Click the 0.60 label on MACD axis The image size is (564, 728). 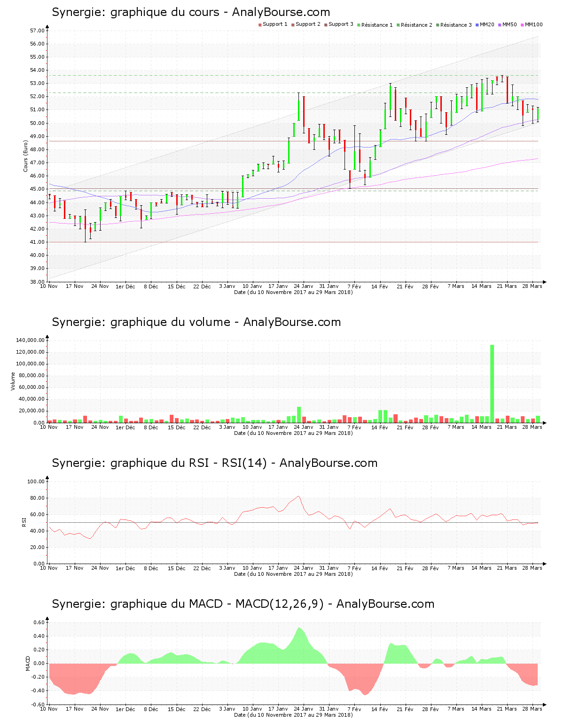(39, 622)
